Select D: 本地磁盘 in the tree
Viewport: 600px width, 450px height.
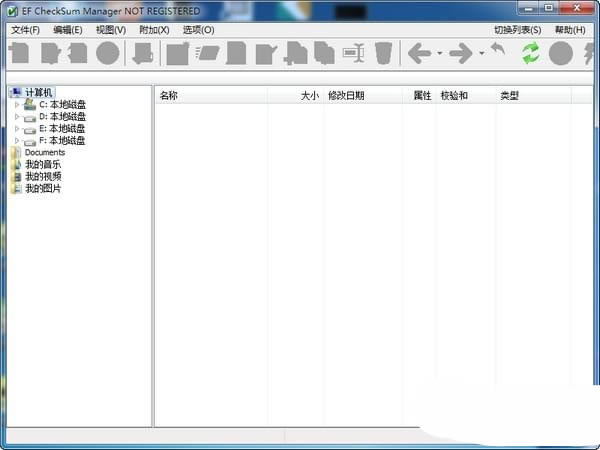[62, 116]
